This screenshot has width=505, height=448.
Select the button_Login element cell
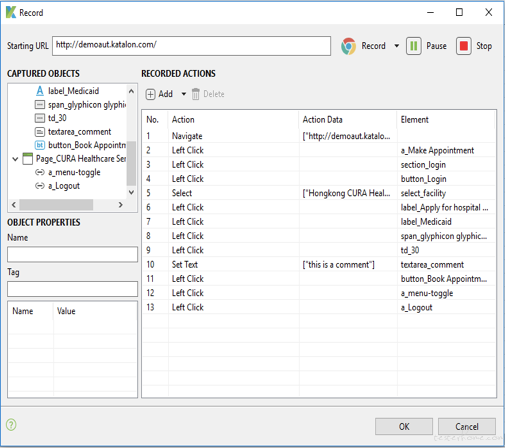point(446,179)
